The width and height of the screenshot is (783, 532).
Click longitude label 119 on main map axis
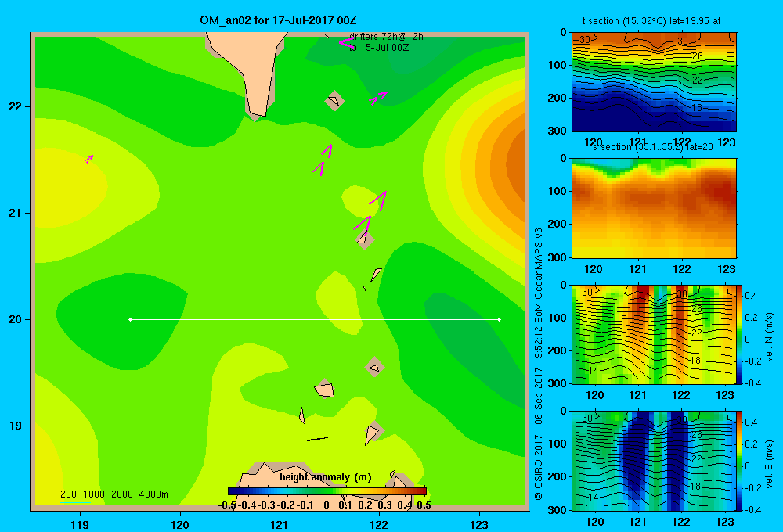click(x=80, y=524)
